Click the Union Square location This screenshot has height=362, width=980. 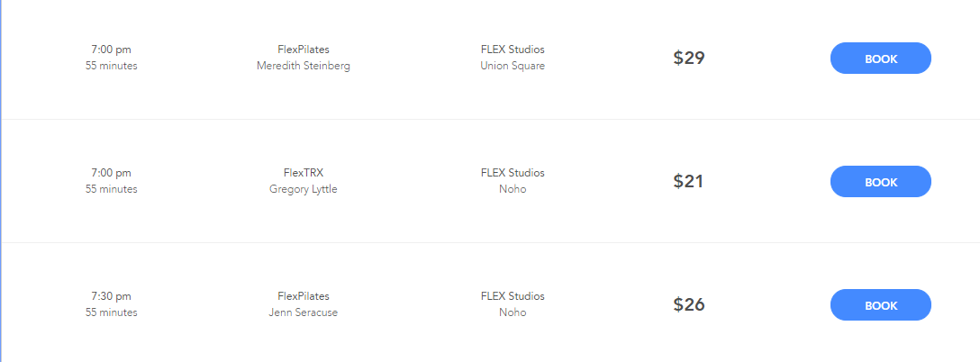[513, 66]
